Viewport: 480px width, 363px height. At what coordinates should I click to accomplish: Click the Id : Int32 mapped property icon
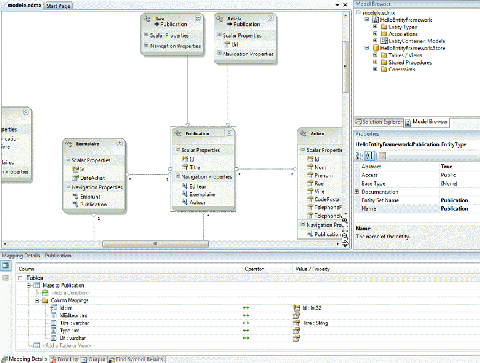[x=296, y=308]
